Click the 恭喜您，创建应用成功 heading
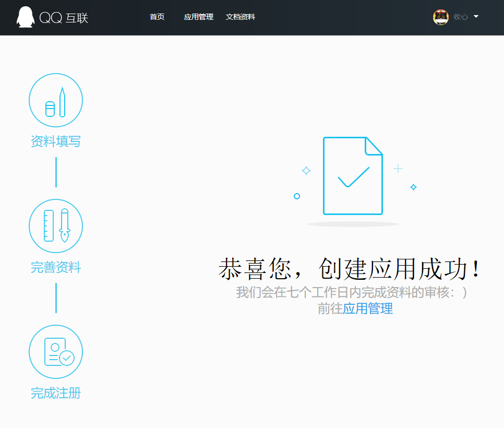Screen dimensions: 504x428 click(x=349, y=269)
